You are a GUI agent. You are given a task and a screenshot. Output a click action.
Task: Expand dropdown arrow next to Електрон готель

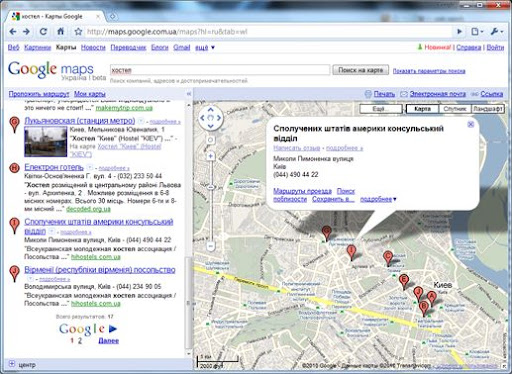point(89,167)
